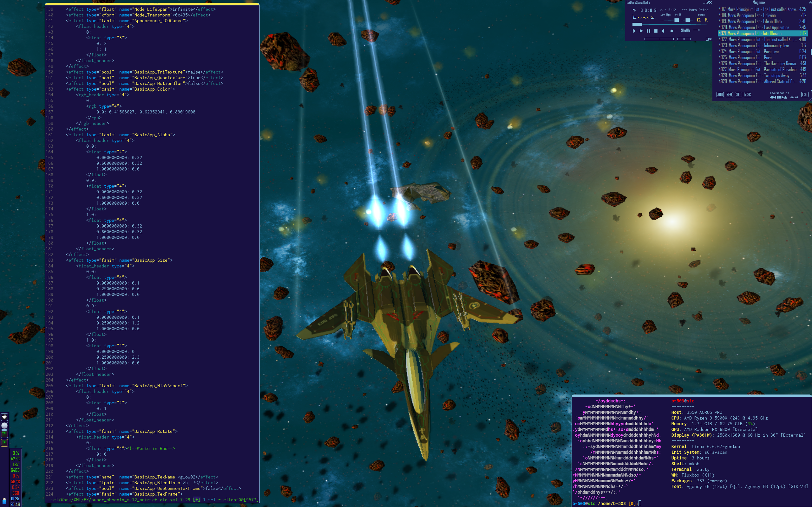Pause playback with the pause icon
Viewport: 812px width, 507px height.
pos(648,31)
